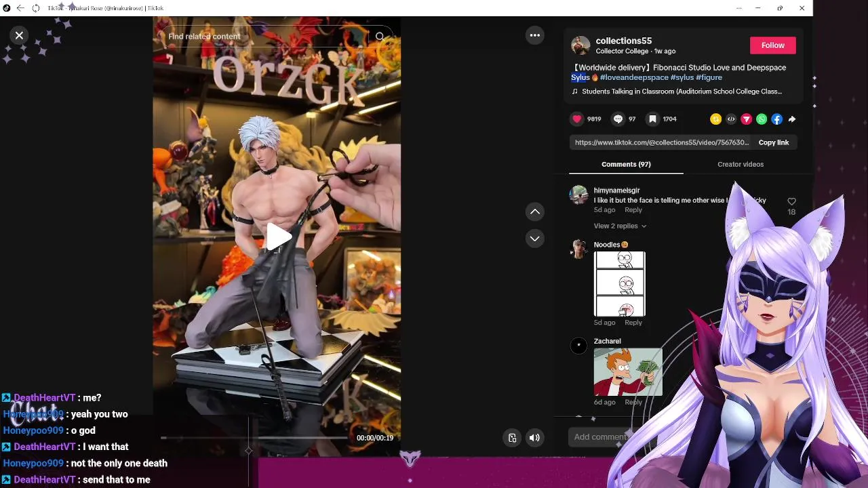The height and width of the screenshot is (488, 868).
Task: Select the video URL text field
Action: point(662,142)
